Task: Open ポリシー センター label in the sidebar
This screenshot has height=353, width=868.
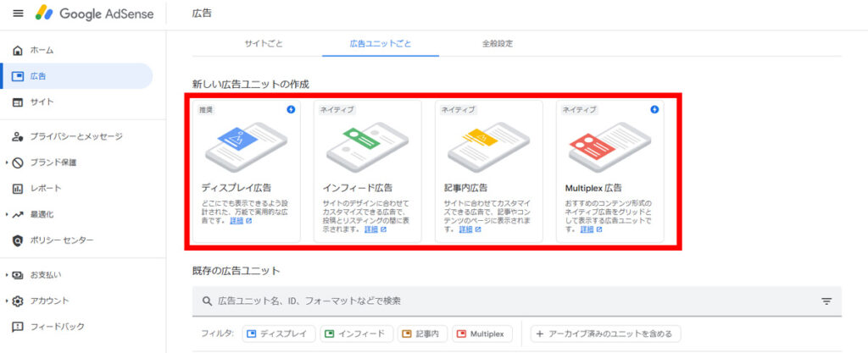Action: click(x=62, y=240)
